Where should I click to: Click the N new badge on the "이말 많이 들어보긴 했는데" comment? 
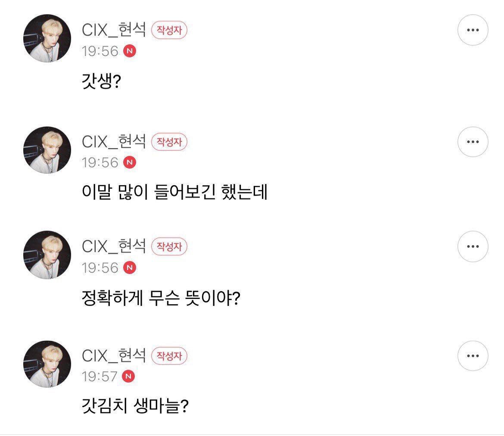[x=130, y=162]
